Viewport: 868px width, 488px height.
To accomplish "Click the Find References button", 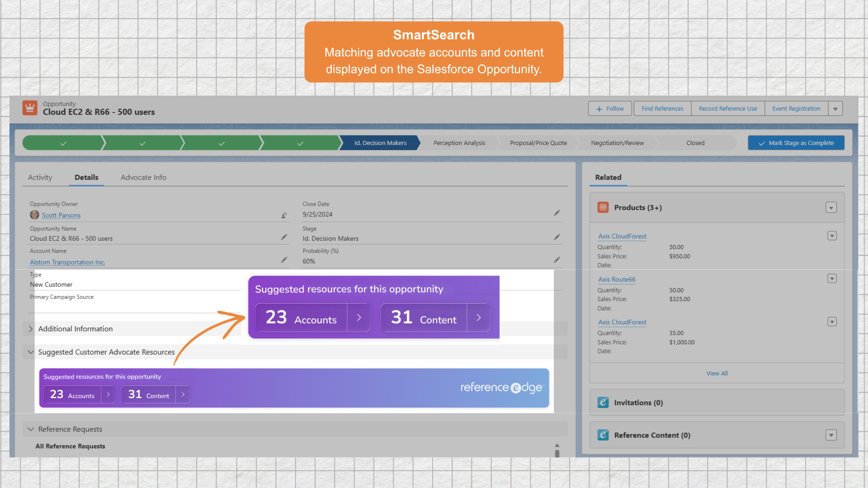I will tap(662, 109).
